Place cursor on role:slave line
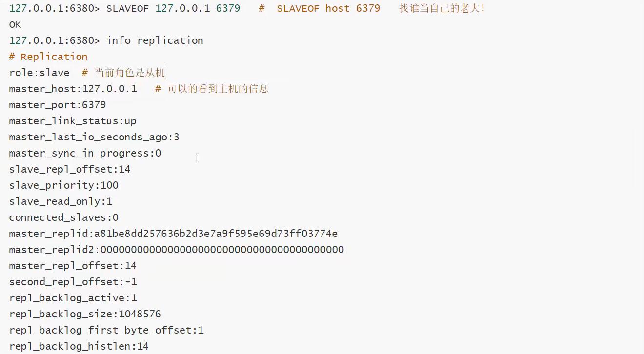644x354 pixels. 39,73
